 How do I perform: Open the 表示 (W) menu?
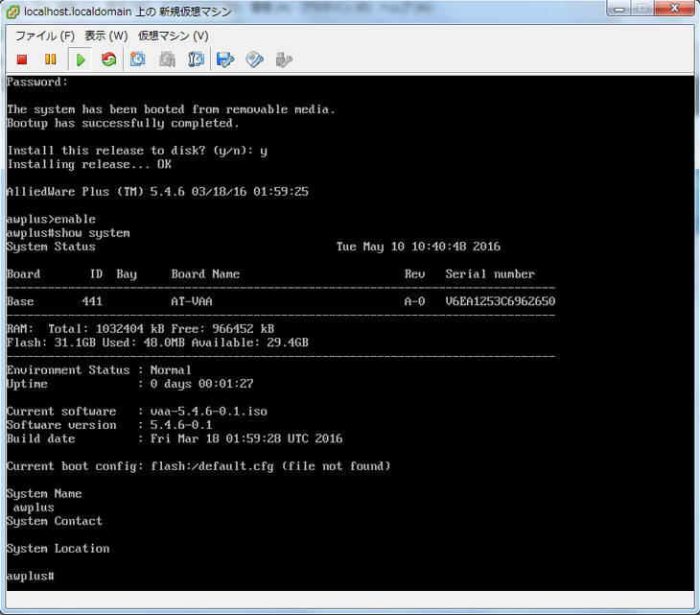(x=105, y=35)
